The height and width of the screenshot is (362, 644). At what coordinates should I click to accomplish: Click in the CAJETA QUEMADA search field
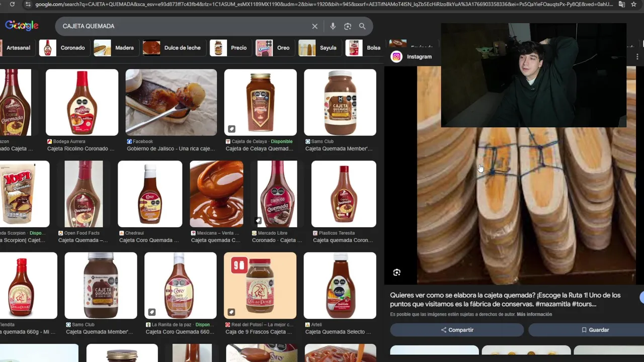pyautogui.click(x=184, y=26)
